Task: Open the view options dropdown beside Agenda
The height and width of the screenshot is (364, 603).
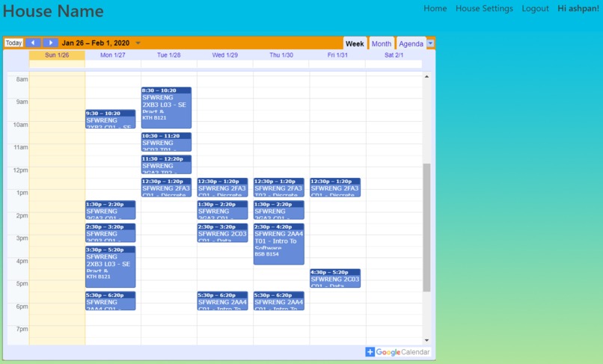Action: click(431, 43)
